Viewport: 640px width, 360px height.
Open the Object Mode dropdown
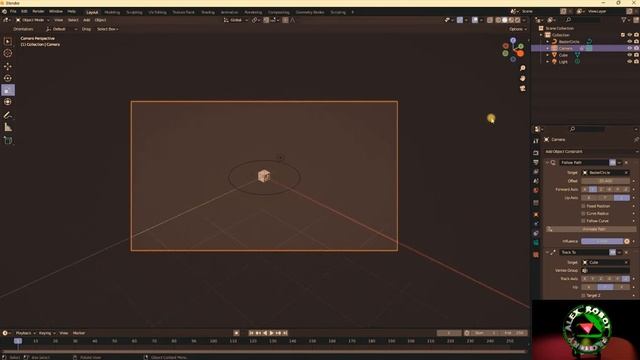coord(32,20)
